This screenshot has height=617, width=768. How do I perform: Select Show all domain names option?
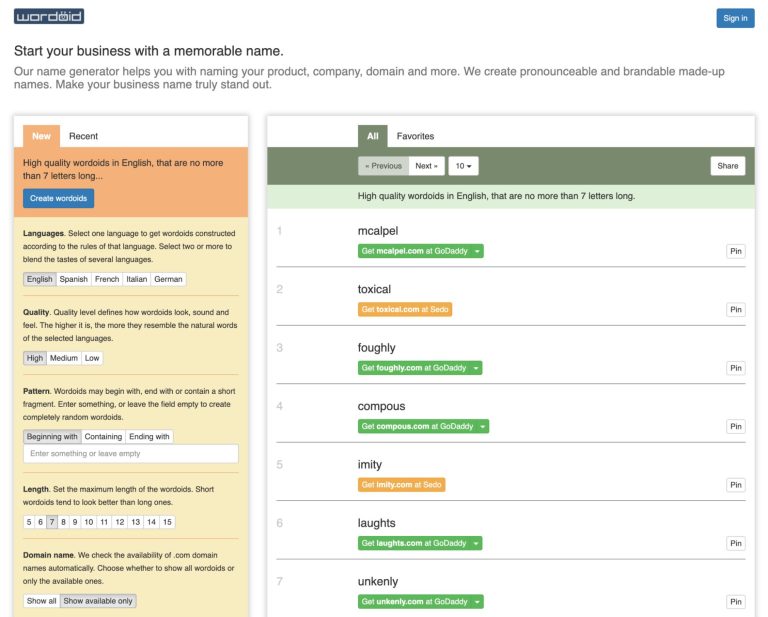pos(42,601)
